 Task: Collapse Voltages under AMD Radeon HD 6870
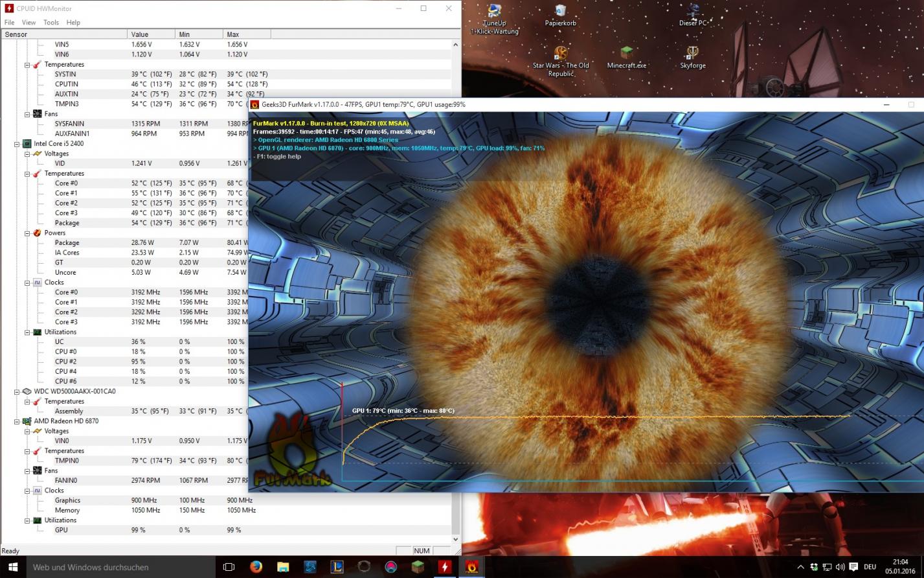click(x=27, y=431)
